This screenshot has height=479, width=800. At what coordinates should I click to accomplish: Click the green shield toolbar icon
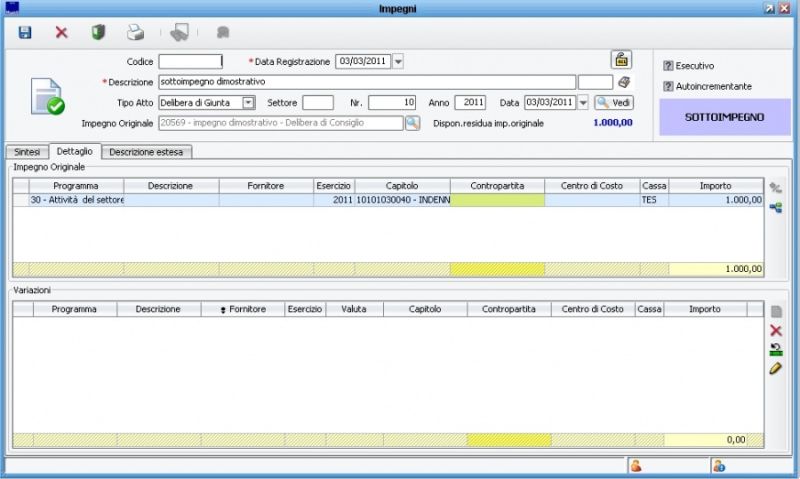[98, 33]
